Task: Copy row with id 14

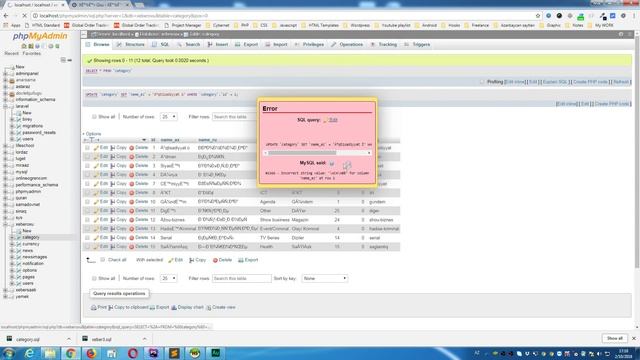Action: [x=118, y=238]
